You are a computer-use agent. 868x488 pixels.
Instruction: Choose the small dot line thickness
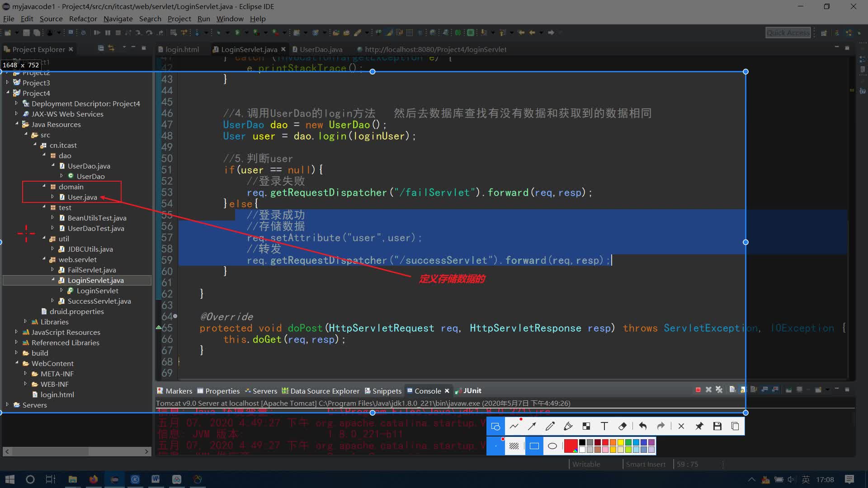[495, 446]
